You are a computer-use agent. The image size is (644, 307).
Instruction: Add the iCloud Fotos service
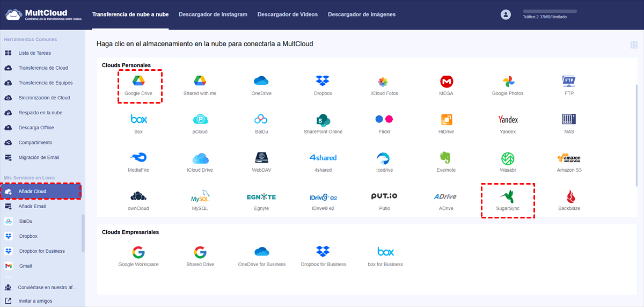(x=383, y=86)
